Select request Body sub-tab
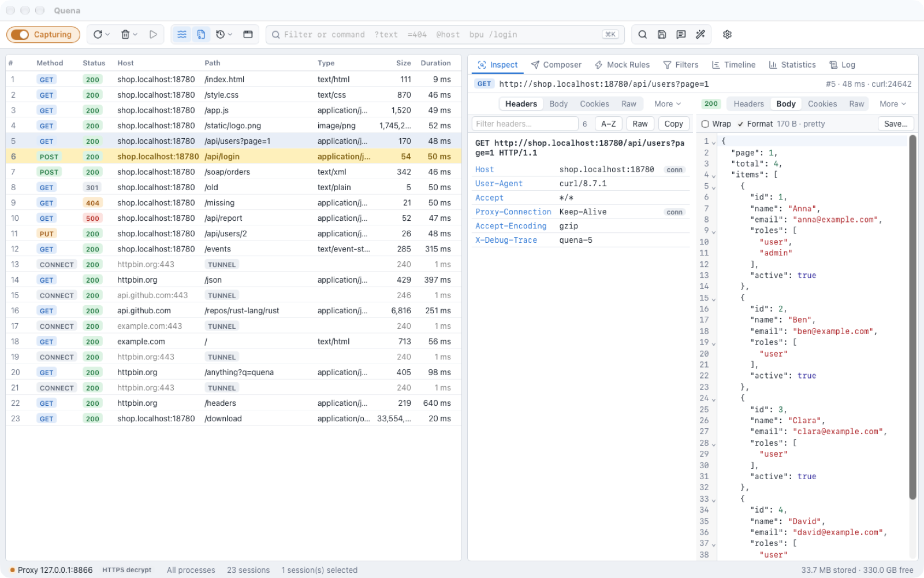Screen dimensions: 924x578 point(558,104)
